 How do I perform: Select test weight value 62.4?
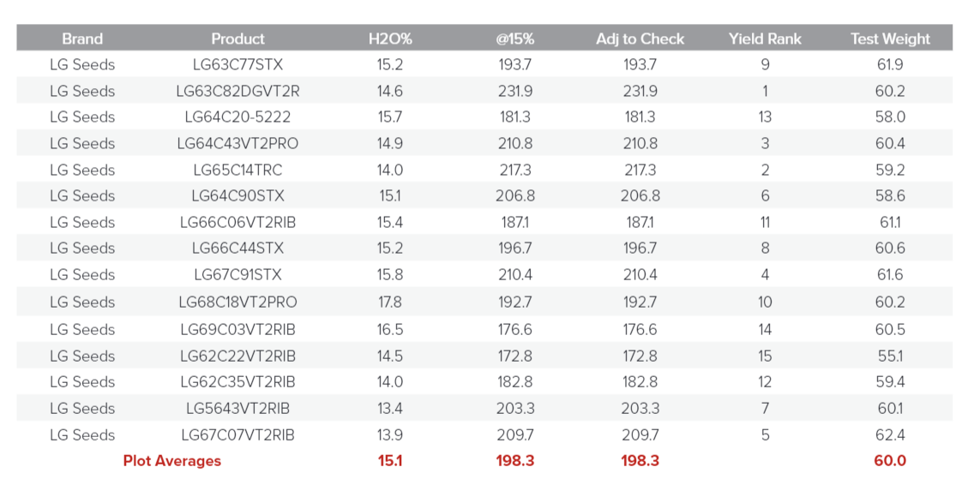coord(890,434)
